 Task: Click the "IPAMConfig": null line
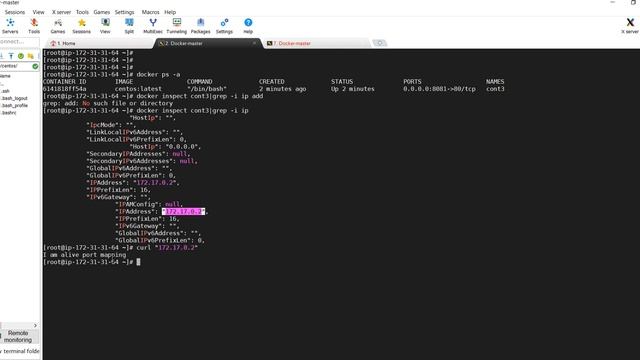point(149,204)
